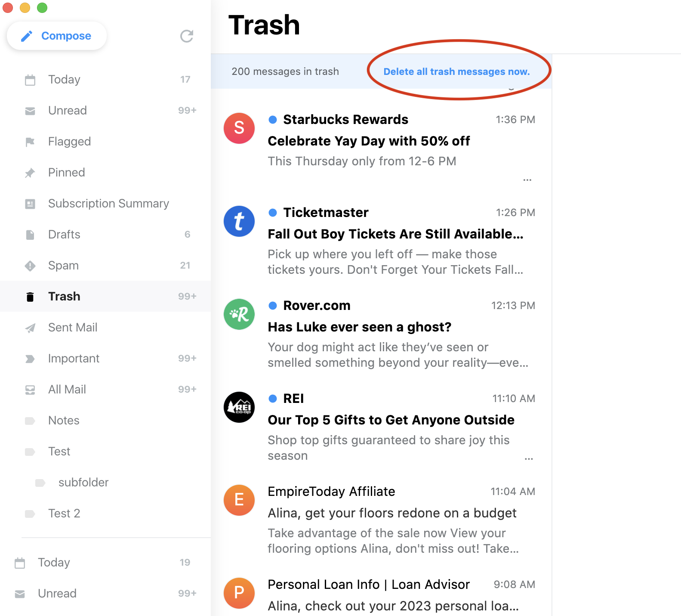The height and width of the screenshot is (616, 681).
Task: Open the Notes label folder
Action: 64,421
